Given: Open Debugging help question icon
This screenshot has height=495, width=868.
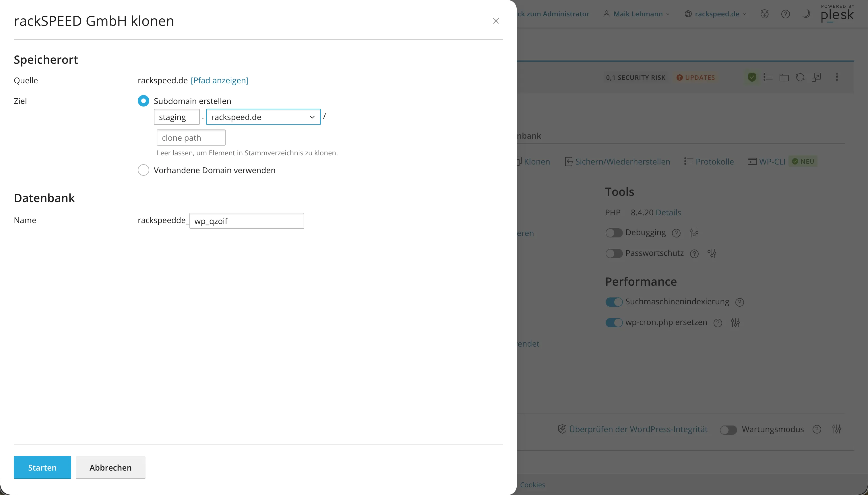Looking at the screenshot, I should tap(676, 233).
